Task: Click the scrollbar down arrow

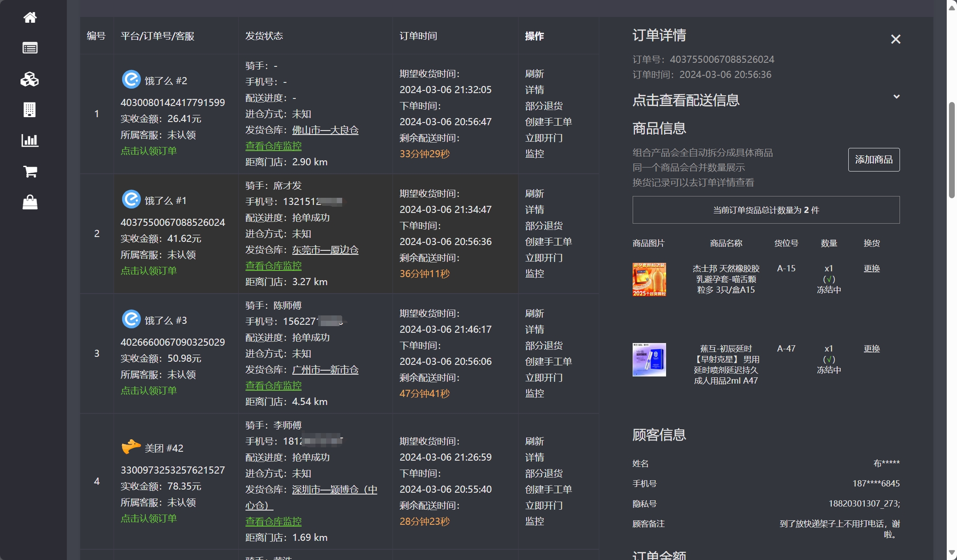Action: (952, 553)
